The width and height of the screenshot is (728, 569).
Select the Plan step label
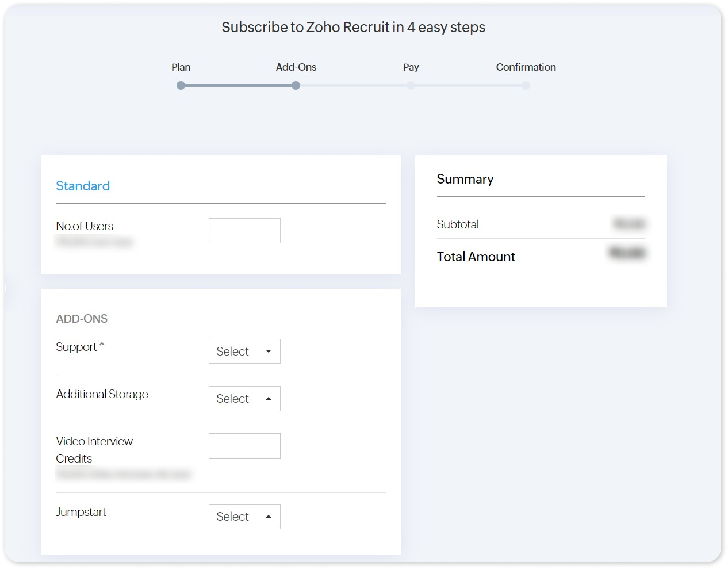(x=181, y=67)
